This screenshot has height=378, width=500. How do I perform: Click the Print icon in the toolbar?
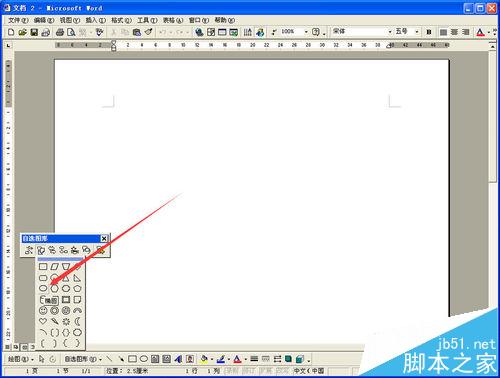click(60, 32)
